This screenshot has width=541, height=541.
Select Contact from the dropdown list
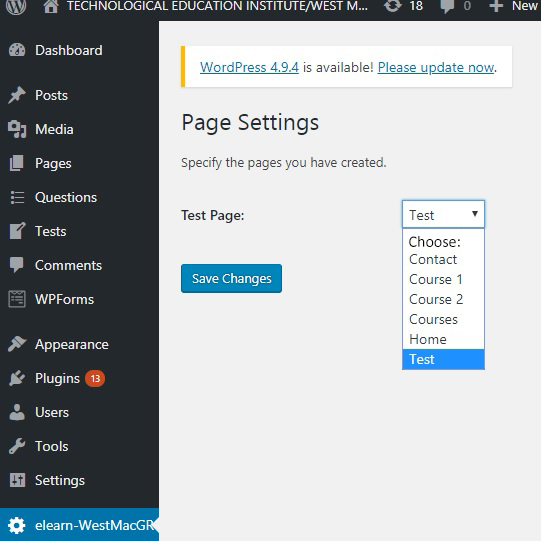(x=443, y=259)
